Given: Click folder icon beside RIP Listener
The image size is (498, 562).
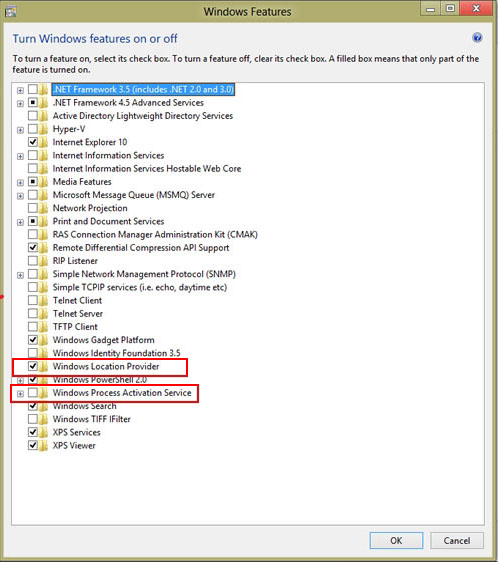Looking at the screenshot, I should tap(43, 261).
